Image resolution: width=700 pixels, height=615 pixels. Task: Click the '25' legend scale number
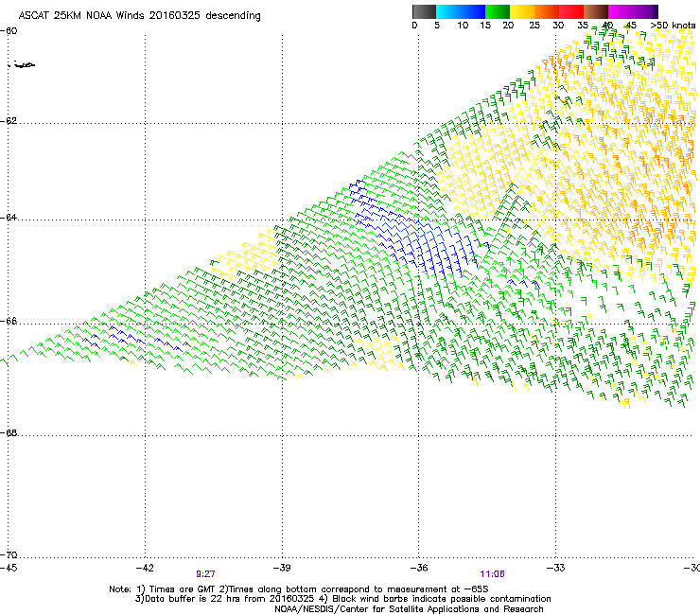[x=534, y=26]
